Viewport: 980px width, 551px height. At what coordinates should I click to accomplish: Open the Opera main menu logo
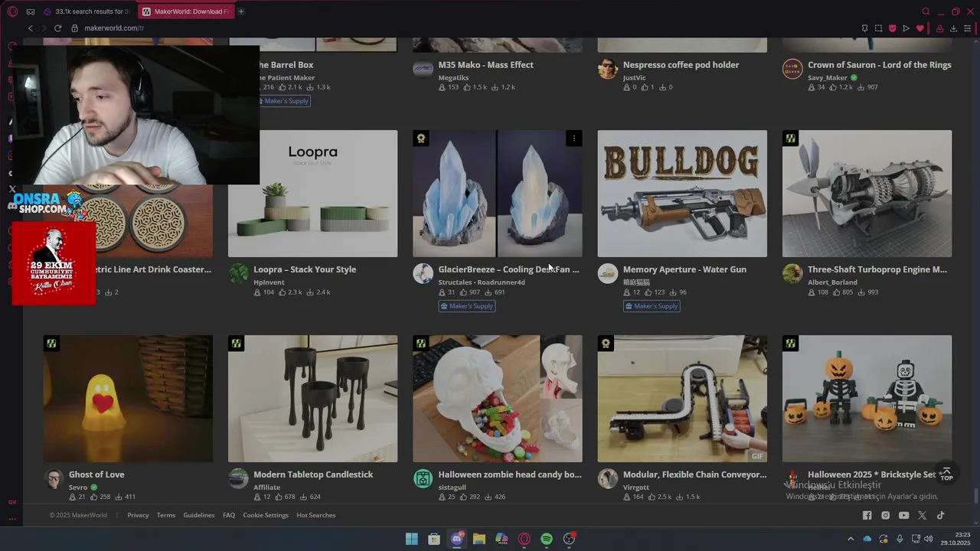pyautogui.click(x=12, y=11)
